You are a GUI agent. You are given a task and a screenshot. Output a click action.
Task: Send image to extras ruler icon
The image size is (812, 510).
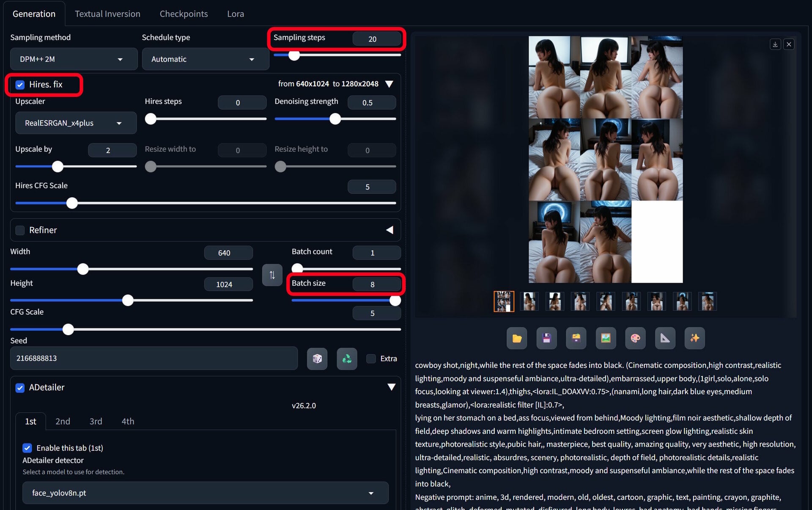(665, 338)
